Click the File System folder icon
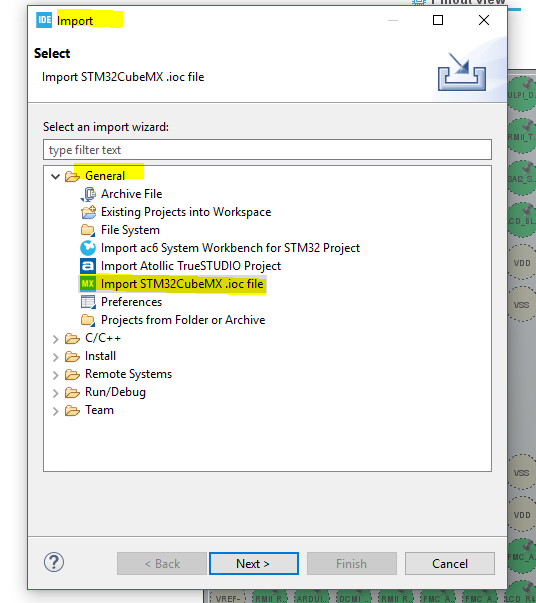Viewport: 536px width, 603px height. pyautogui.click(x=88, y=230)
